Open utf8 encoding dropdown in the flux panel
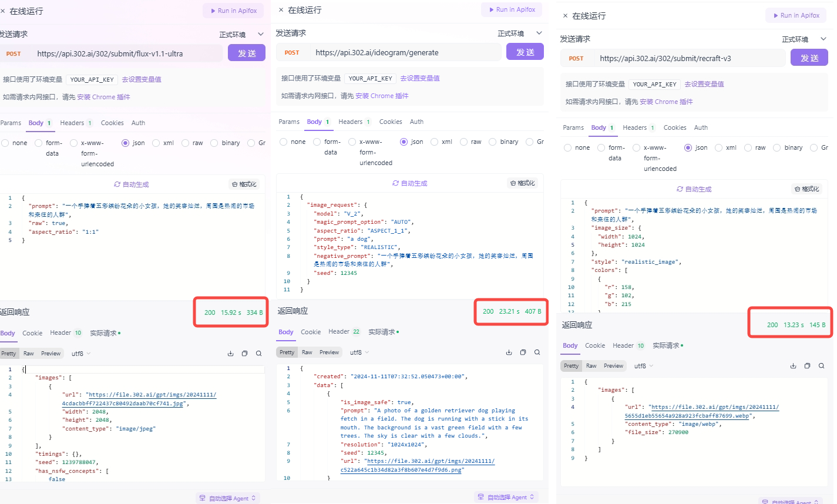The image size is (837, 504). point(81,354)
